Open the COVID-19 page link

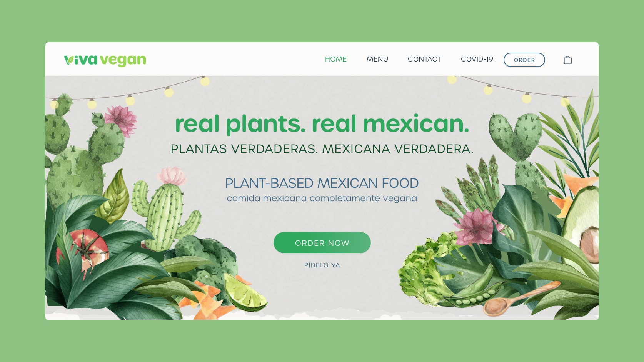point(477,59)
